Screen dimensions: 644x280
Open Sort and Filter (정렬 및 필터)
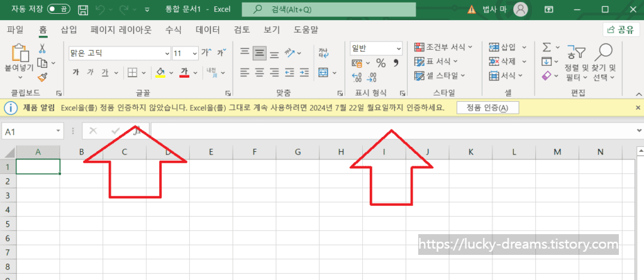tap(576, 63)
